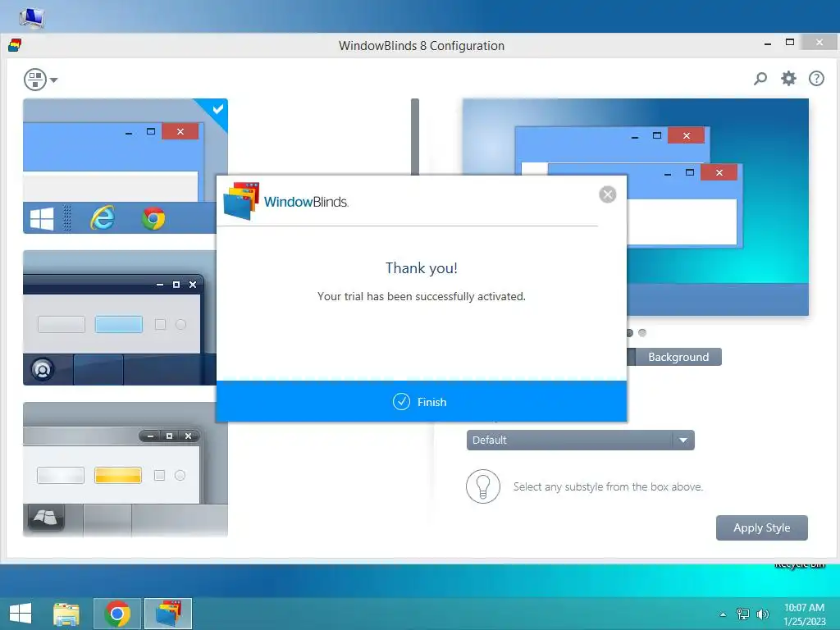Select the blue Windows 8 style thumbnail
This screenshot has width=840, height=630.
coord(125,166)
